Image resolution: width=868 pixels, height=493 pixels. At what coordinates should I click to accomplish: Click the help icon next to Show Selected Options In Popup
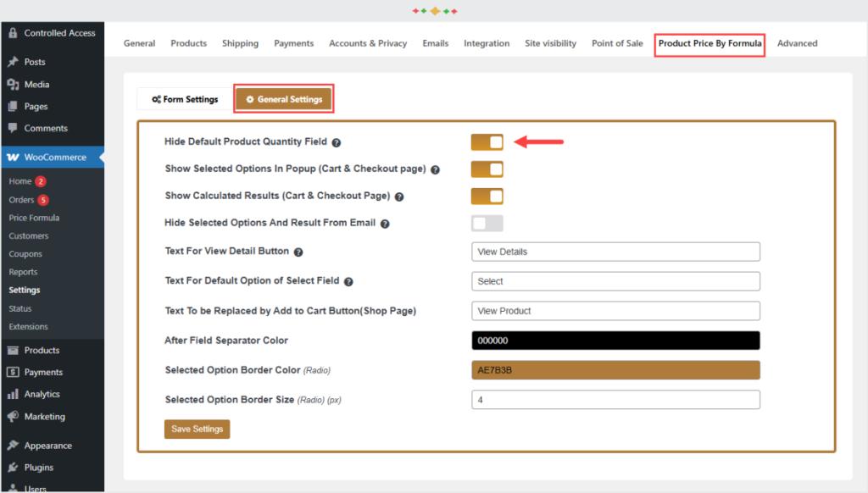tap(435, 170)
